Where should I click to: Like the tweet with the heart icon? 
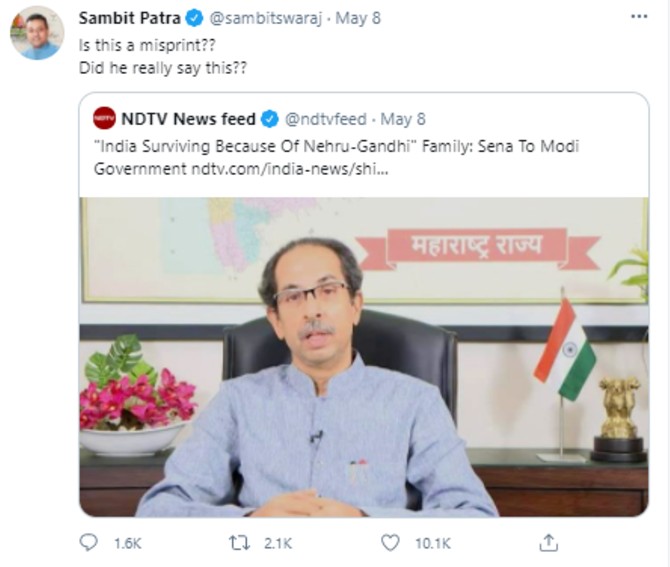pyautogui.click(x=390, y=543)
